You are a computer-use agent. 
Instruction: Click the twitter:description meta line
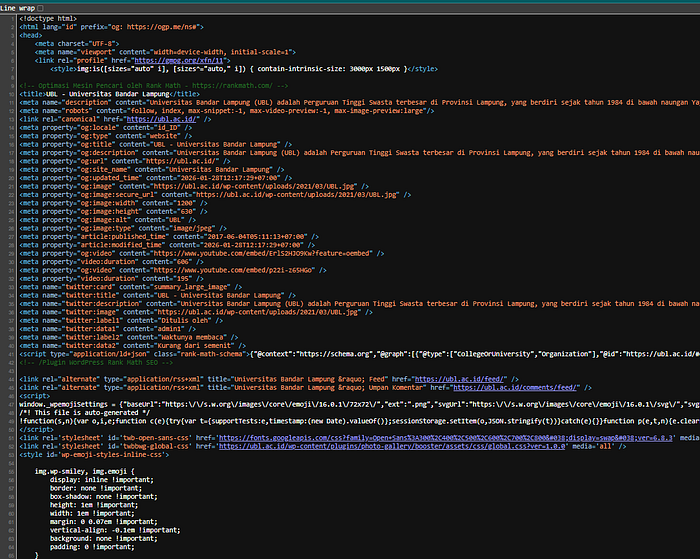click(x=359, y=304)
